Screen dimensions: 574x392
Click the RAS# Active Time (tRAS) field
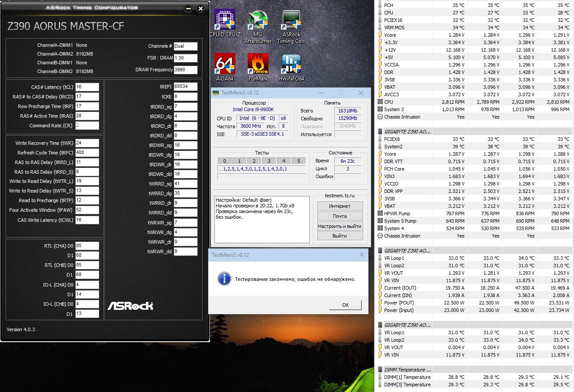tap(87, 116)
